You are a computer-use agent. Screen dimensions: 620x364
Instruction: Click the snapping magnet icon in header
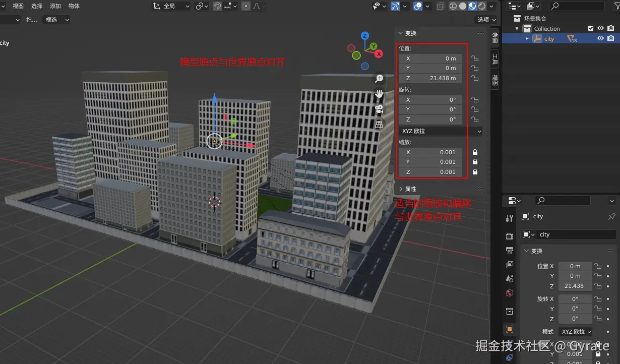coord(217,6)
